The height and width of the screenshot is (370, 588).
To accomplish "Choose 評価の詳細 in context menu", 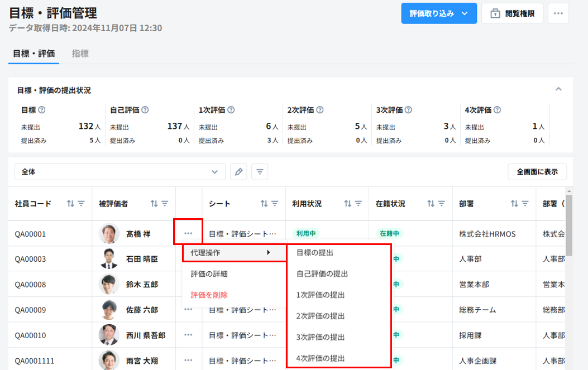I will 209,273.
